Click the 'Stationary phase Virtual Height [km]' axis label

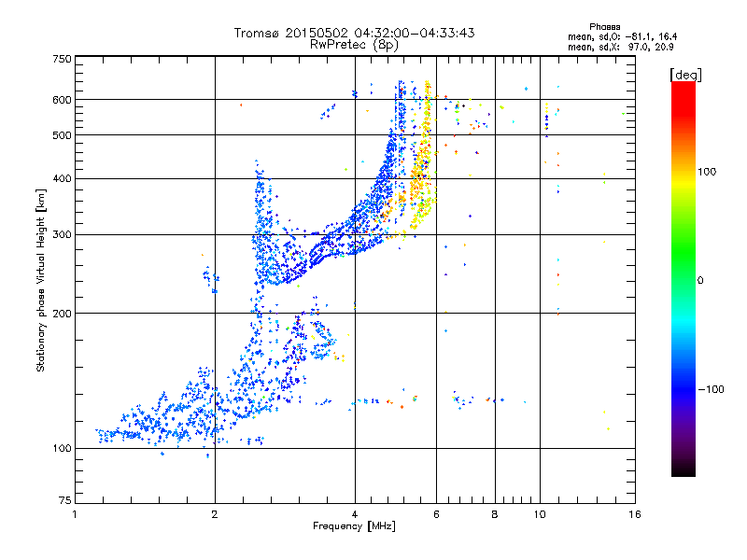[x=40, y=280]
